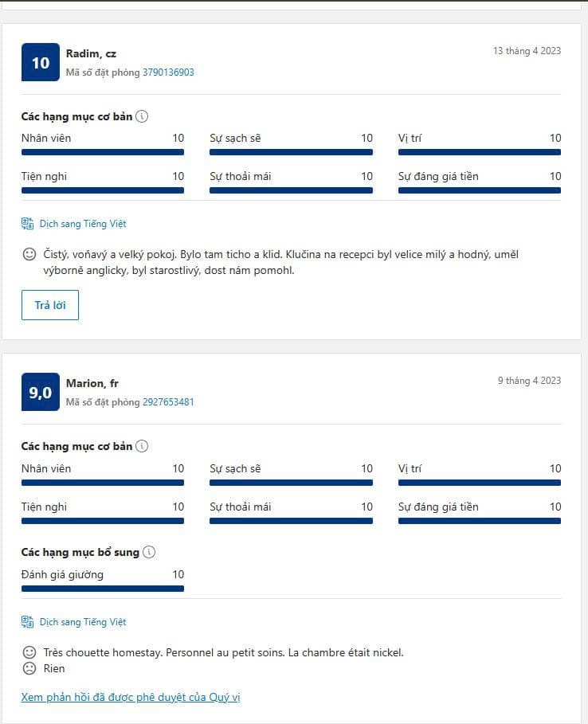Click Marion's Đánh giá giường rating bar

103,589
